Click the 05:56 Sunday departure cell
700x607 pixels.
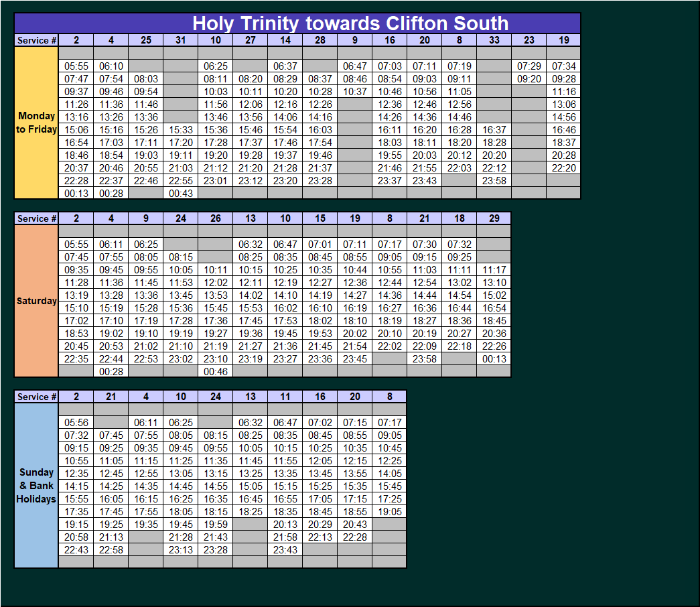[x=76, y=423]
